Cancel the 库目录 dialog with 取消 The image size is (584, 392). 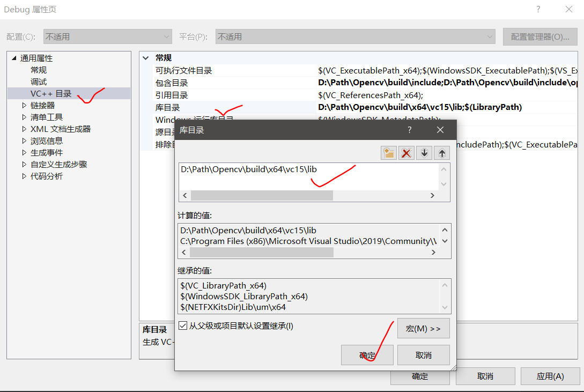coord(424,355)
